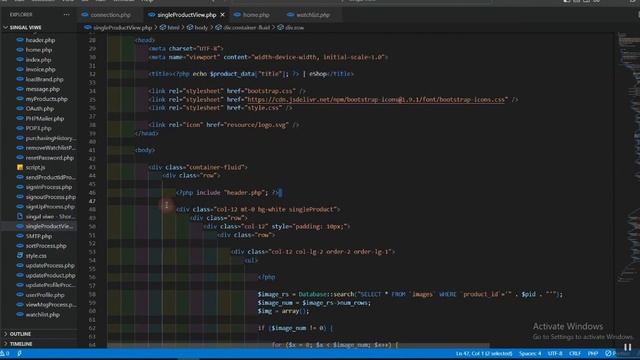Click the PHP icon beside index.php
This screenshot has width=640, height=360.
(x=20, y=60)
